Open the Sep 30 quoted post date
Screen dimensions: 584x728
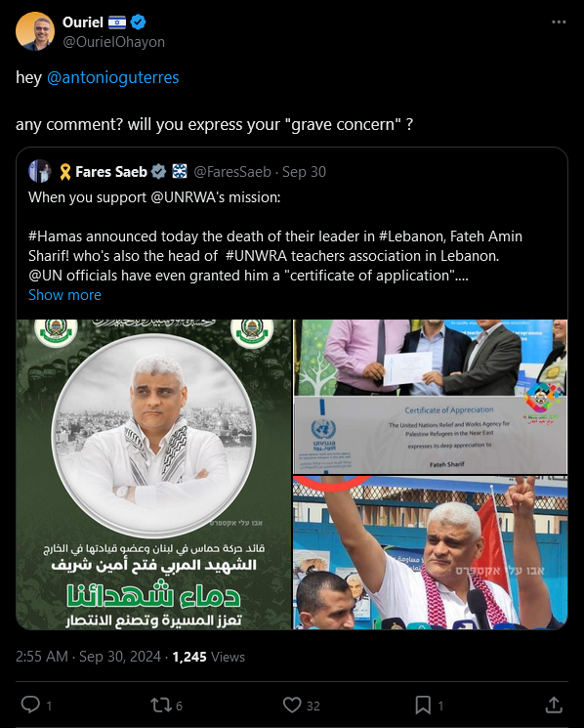coord(304,172)
